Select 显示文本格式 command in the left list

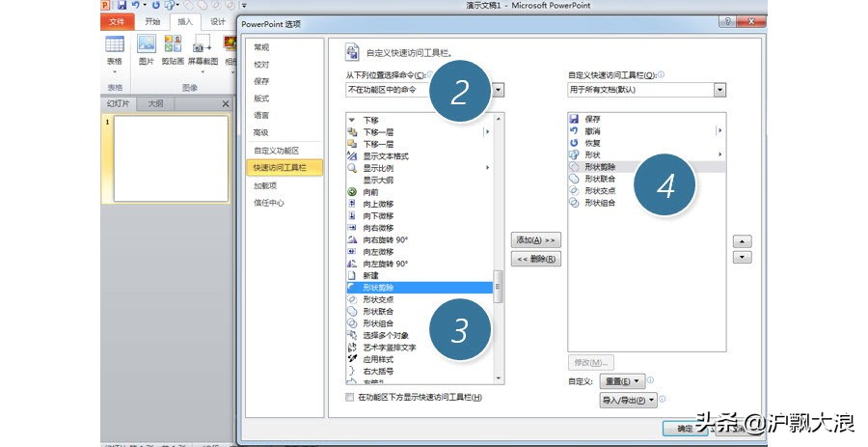click(420, 156)
